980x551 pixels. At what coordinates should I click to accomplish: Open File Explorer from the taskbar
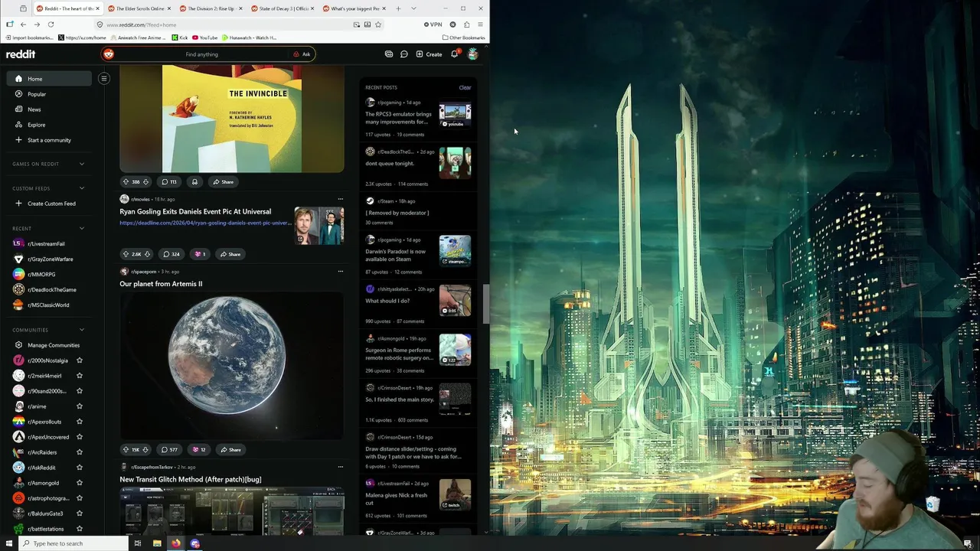[x=157, y=543]
